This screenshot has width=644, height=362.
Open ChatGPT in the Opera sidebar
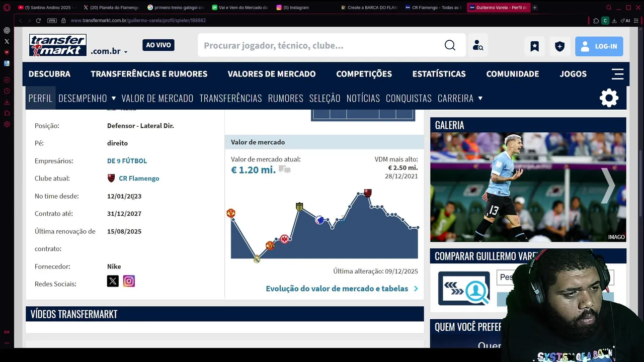point(7,30)
